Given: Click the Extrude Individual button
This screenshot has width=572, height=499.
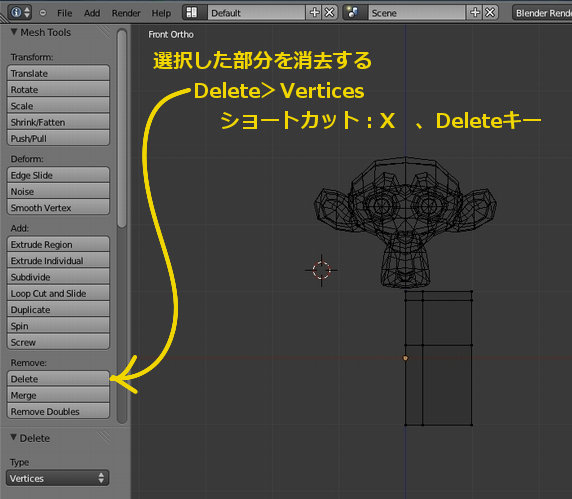Looking at the screenshot, I should point(58,260).
